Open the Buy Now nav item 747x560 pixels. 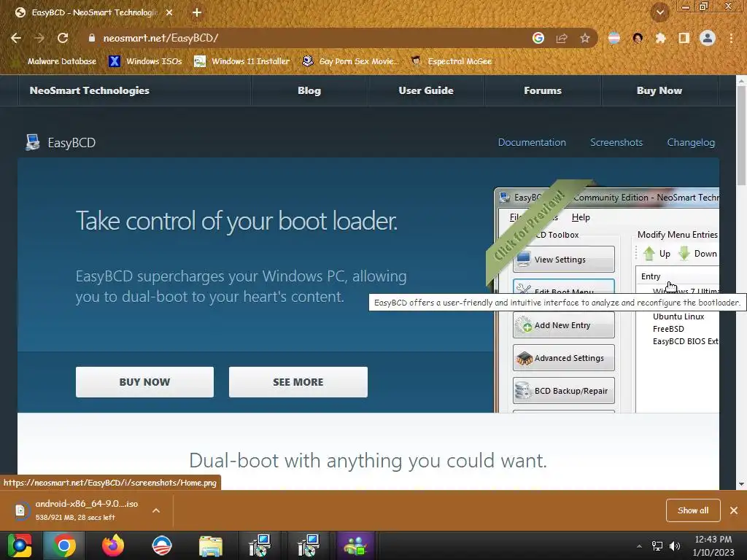point(659,90)
